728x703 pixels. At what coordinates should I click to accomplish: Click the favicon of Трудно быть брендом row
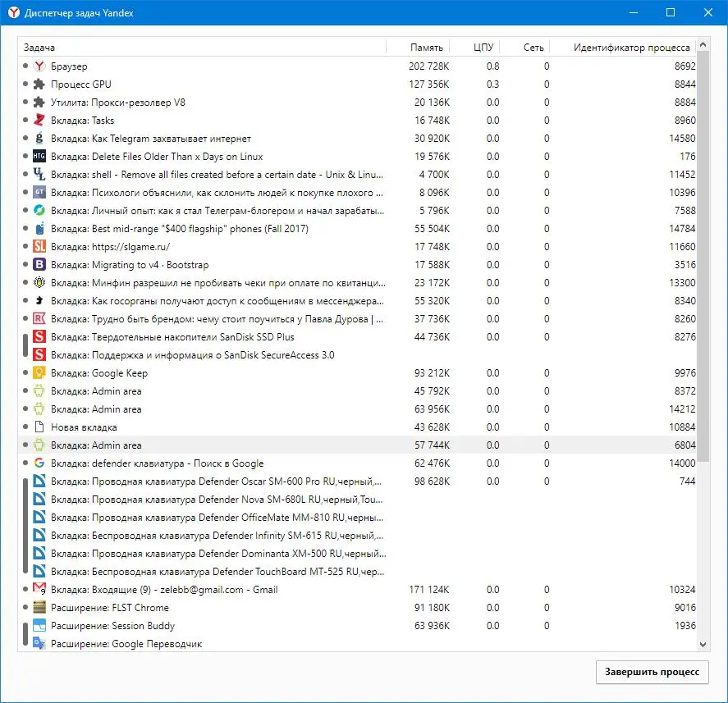(39, 319)
